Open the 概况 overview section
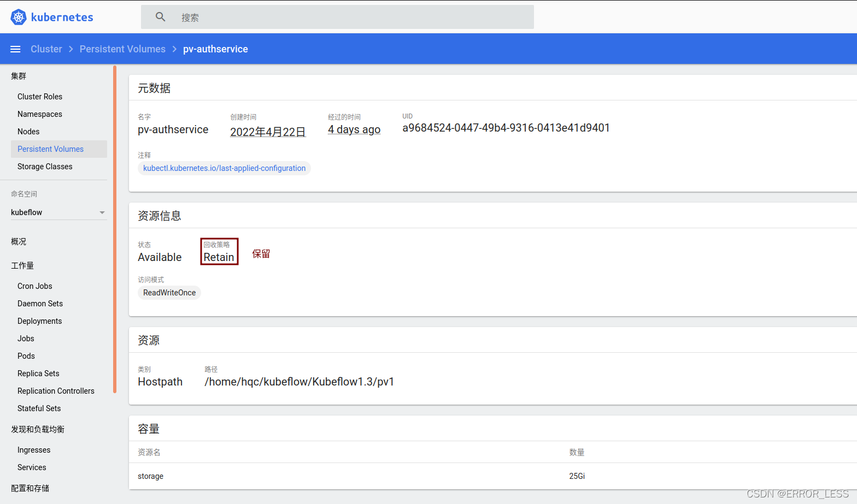The width and height of the screenshot is (857, 504). point(19,241)
